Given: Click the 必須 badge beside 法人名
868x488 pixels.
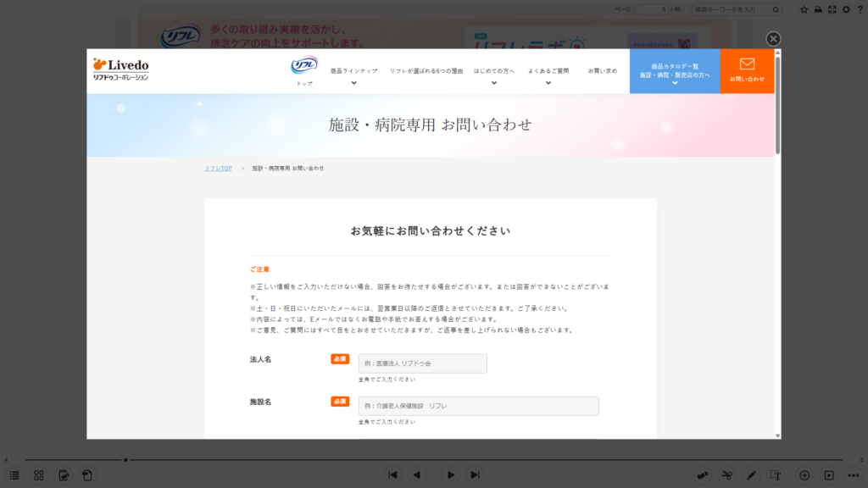Looking at the screenshot, I should click(340, 359).
